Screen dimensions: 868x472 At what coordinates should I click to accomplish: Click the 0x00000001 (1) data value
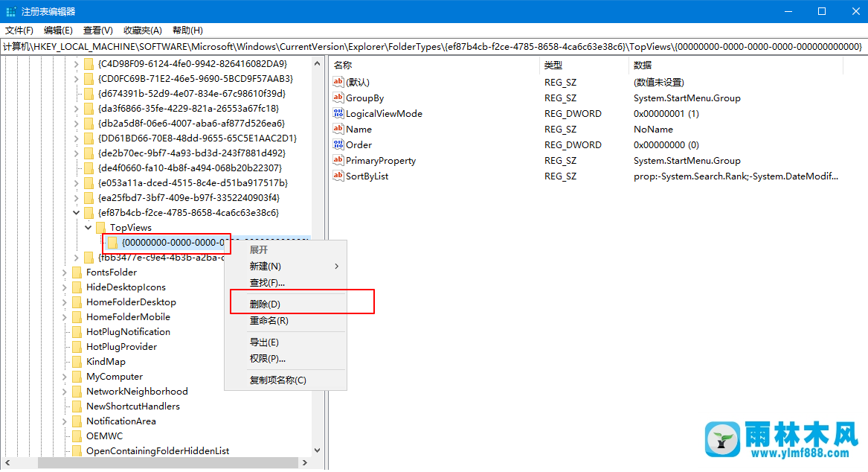[666, 114]
